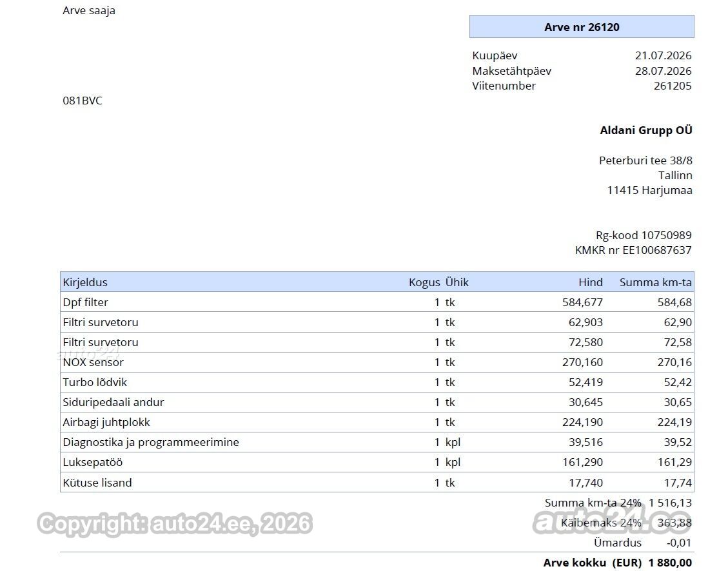Select the 'Siduripedaali andur' row description
The width and height of the screenshot is (728, 571).
(113, 402)
